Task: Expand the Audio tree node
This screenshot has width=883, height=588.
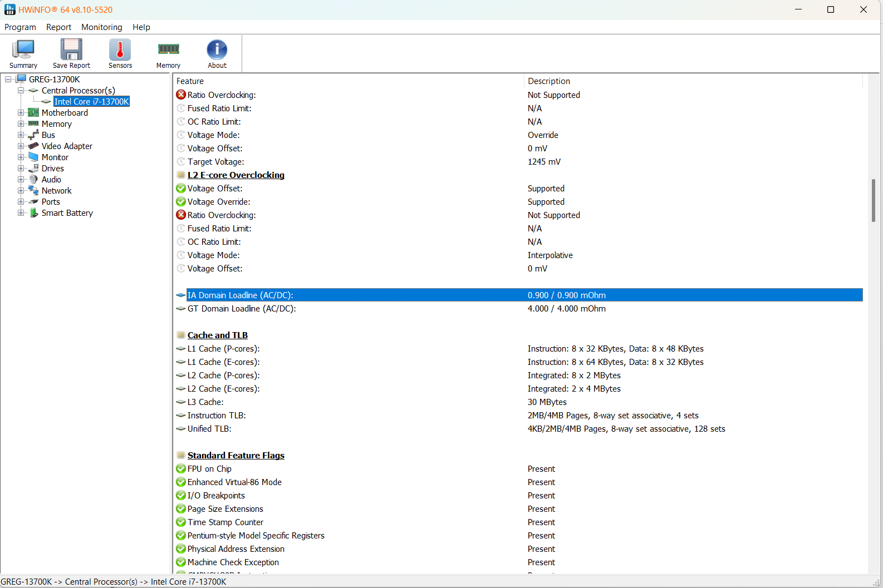Action: coord(21,179)
